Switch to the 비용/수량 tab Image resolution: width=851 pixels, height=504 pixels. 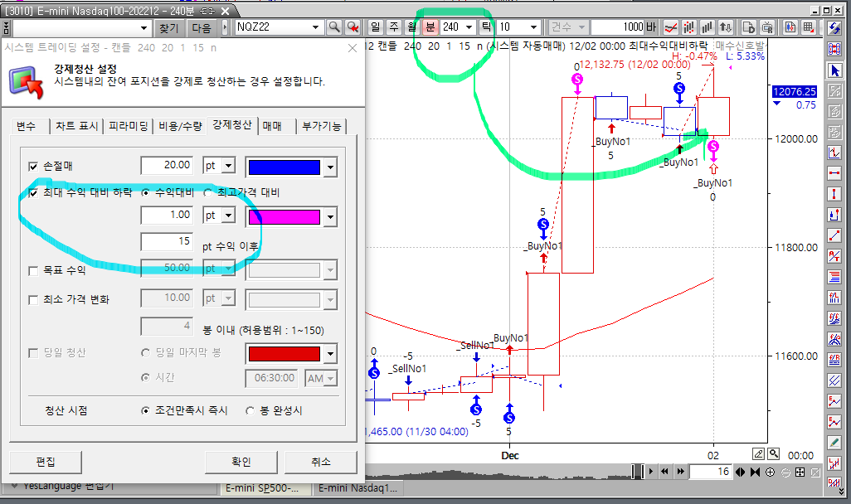[180, 126]
